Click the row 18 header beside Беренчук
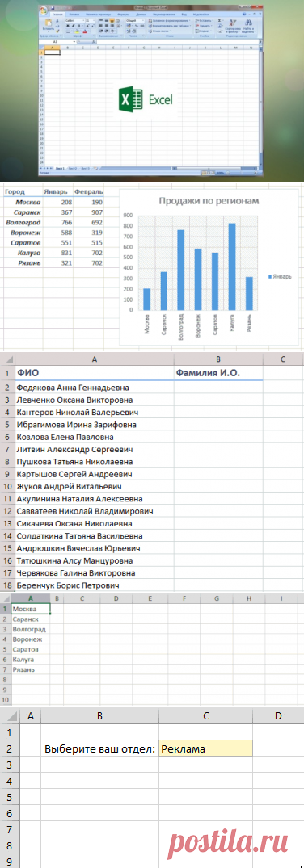The width and height of the screenshot is (304, 868). point(7,585)
